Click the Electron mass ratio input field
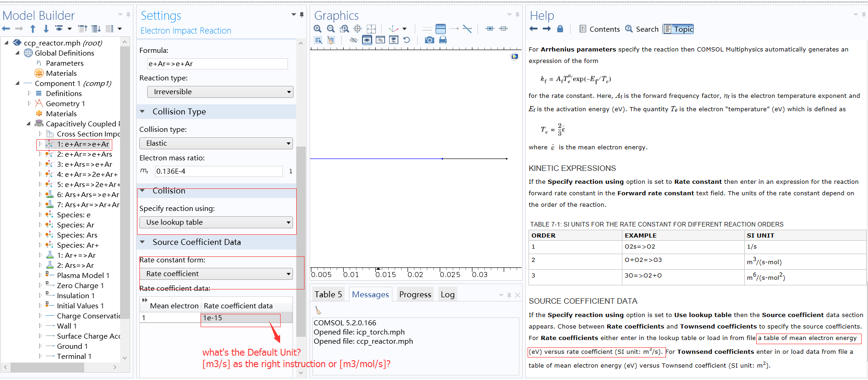The height and width of the screenshot is (380, 868). click(218, 171)
